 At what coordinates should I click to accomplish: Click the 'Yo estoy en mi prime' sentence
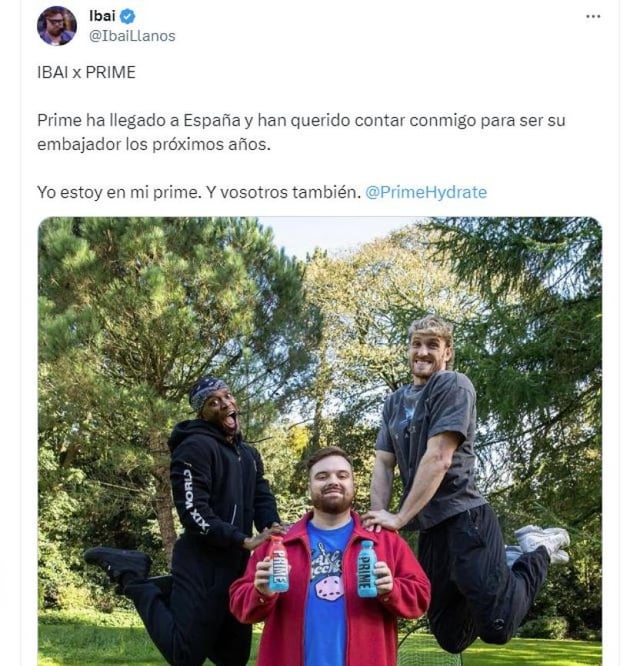pos(119,192)
